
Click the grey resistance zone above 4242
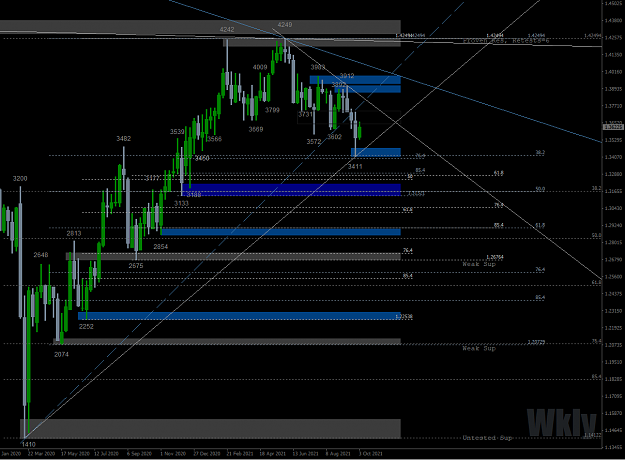[200, 27]
